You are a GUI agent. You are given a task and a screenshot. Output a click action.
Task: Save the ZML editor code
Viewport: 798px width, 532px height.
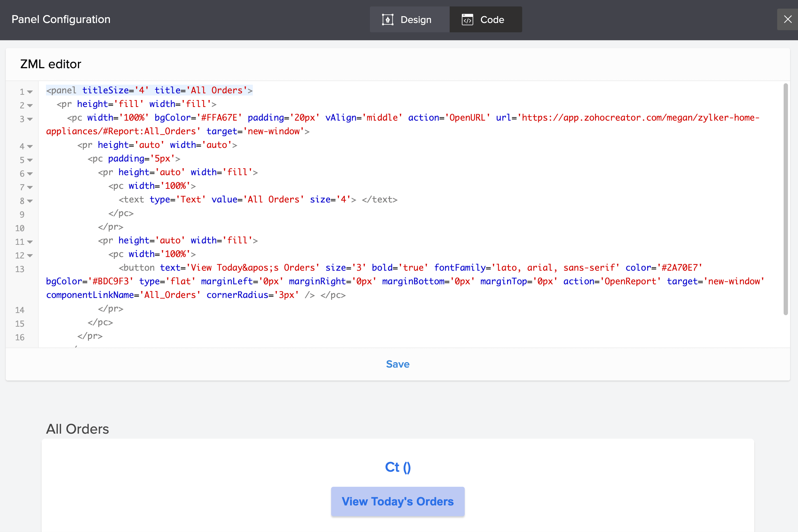[x=398, y=364]
